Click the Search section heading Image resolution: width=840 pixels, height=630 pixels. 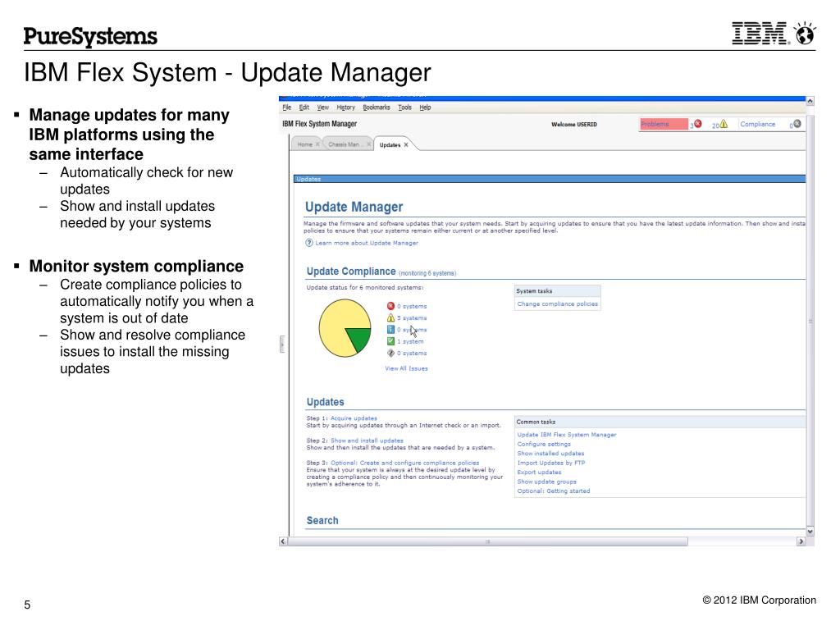[322, 521]
